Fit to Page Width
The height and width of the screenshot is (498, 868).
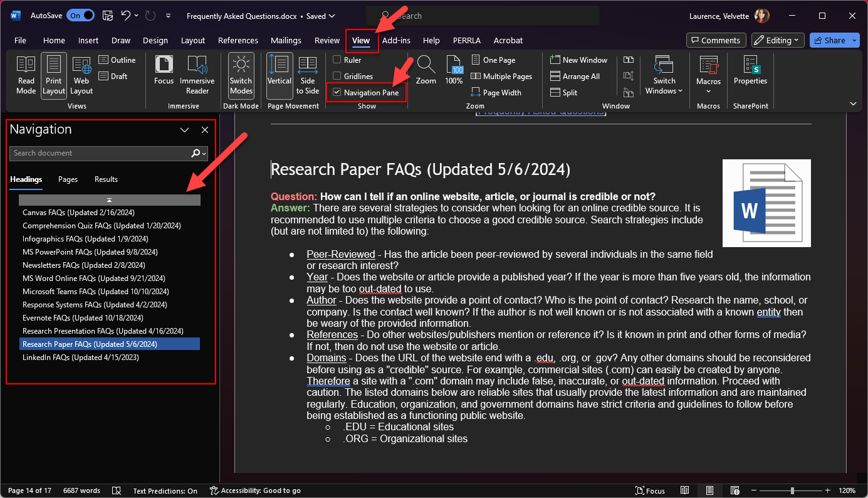496,93
